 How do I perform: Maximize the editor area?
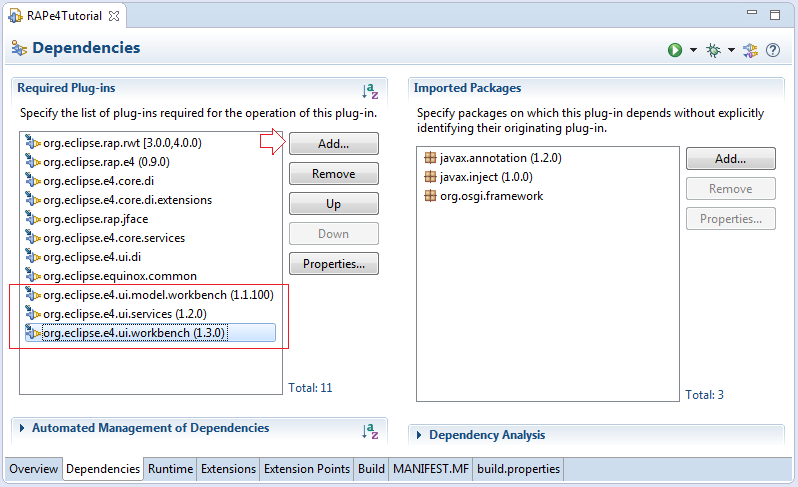(x=775, y=15)
